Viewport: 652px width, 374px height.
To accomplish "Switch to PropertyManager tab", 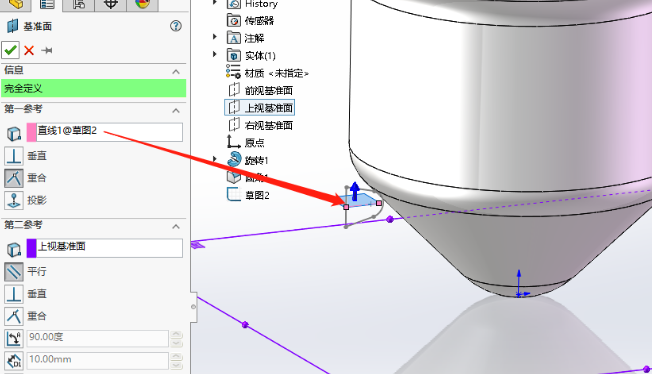I will pyautogui.click(x=47, y=4).
